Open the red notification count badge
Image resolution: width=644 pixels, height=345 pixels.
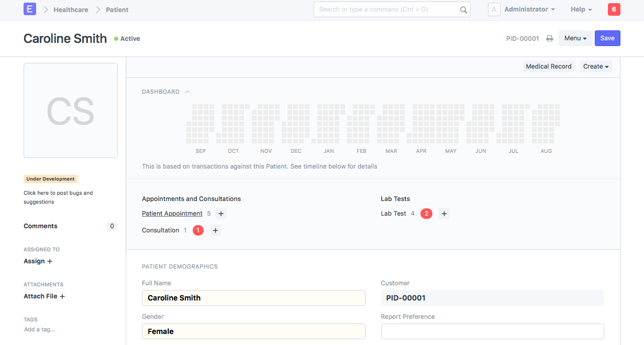pyautogui.click(x=614, y=9)
